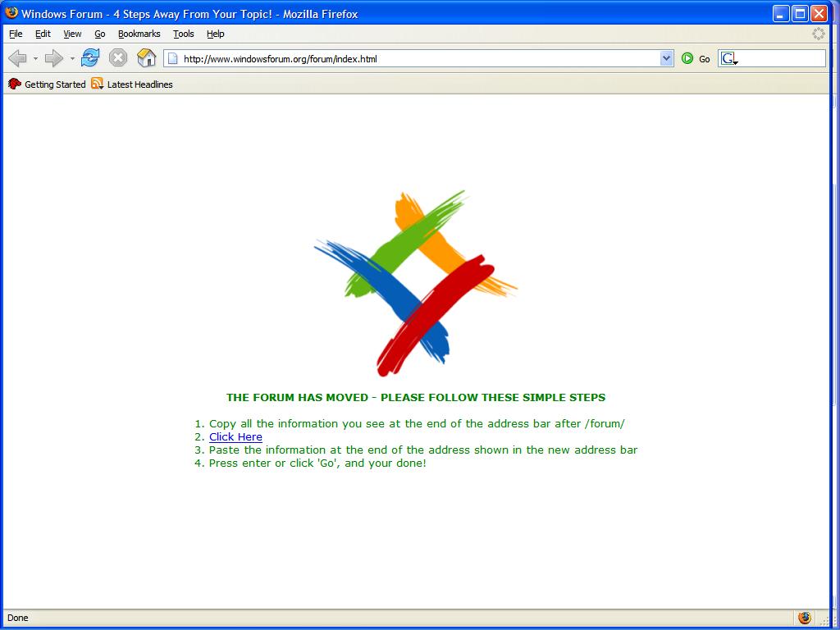Click the 'THE FORUM HAS MOVED' heading
The height and width of the screenshot is (630, 840).
(416, 398)
